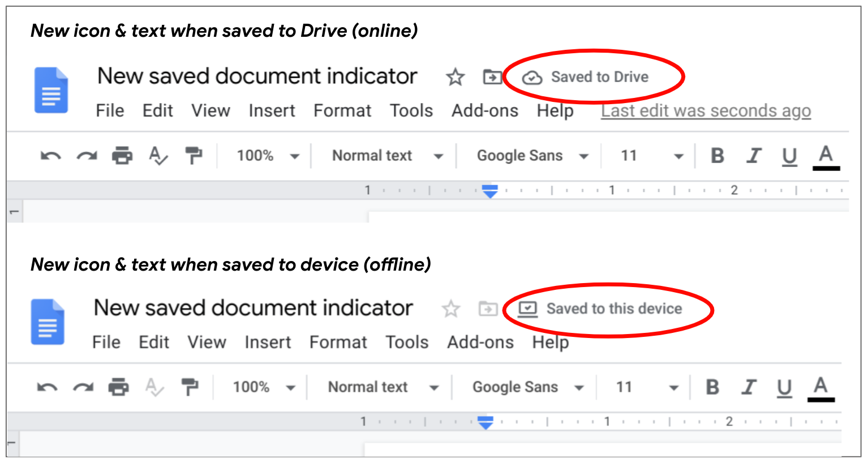This screenshot has width=868, height=462.
Task: Open the text color picker in the online toolbar
Action: pos(826,156)
